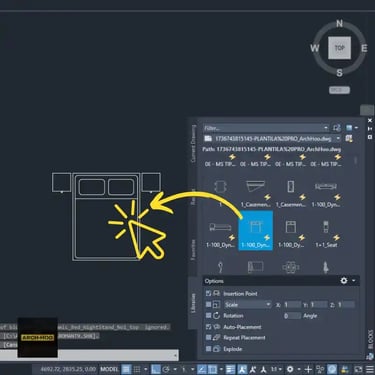Click the BLOCKS palette title label
375x375 pixels.
click(370, 339)
